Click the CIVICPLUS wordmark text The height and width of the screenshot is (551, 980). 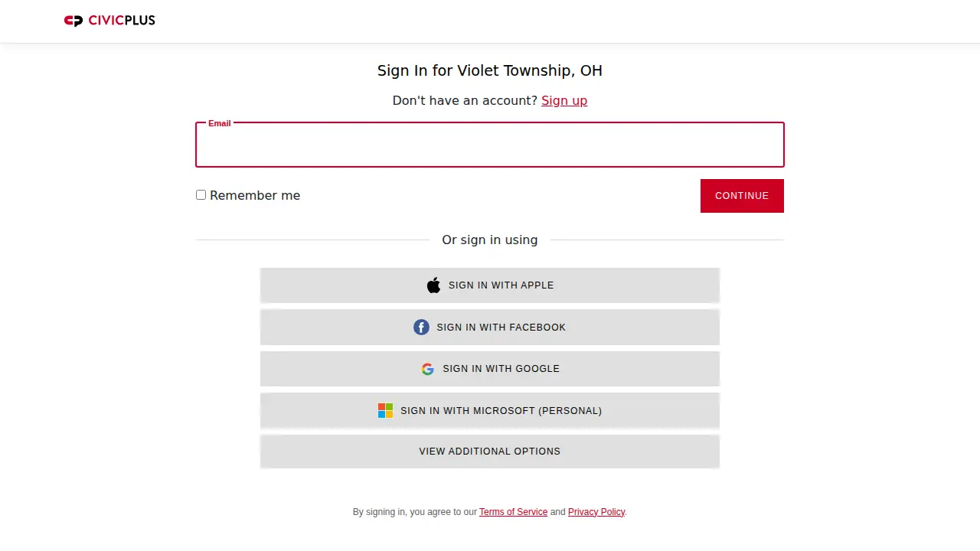[x=122, y=21]
